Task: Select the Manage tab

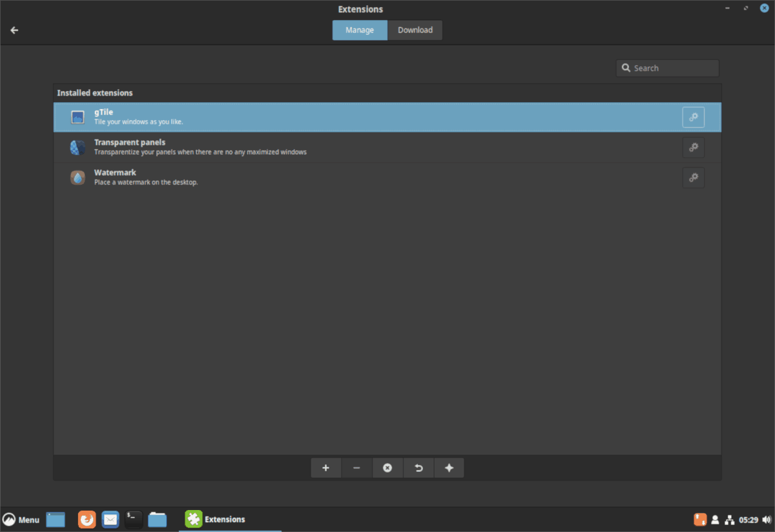Action: click(x=360, y=30)
